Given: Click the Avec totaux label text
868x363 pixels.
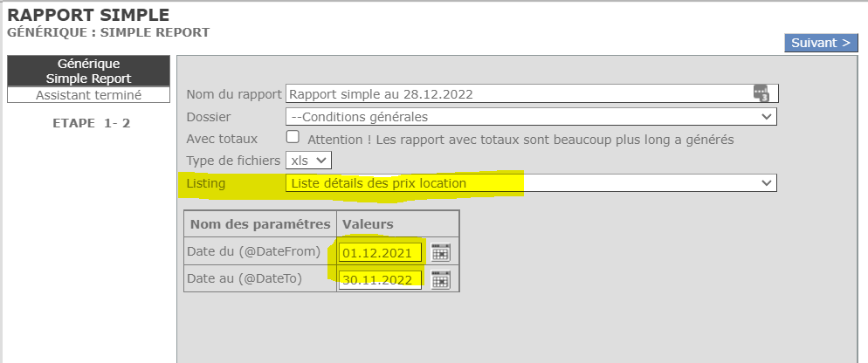Looking at the screenshot, I should tap(222, 138).
